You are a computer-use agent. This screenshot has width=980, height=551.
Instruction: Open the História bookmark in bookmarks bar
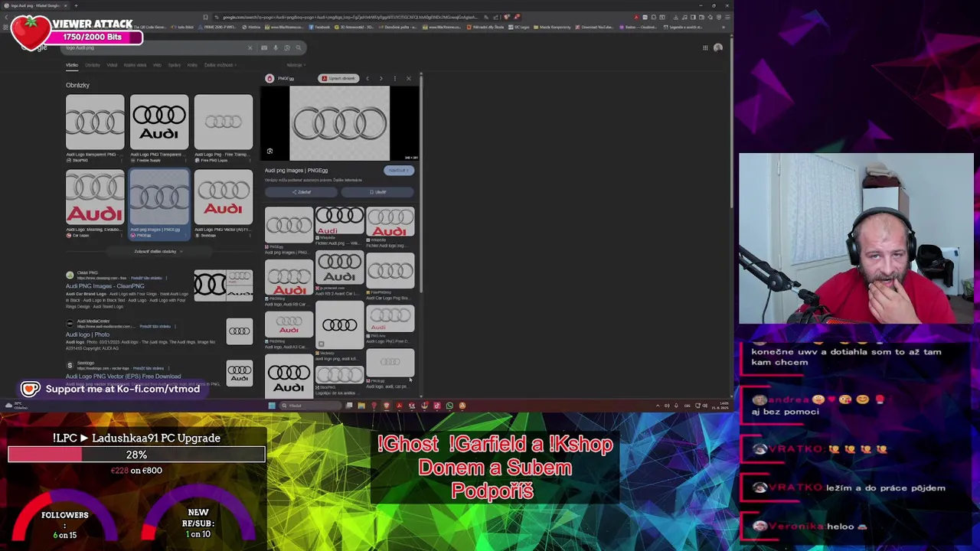[251, 27]
